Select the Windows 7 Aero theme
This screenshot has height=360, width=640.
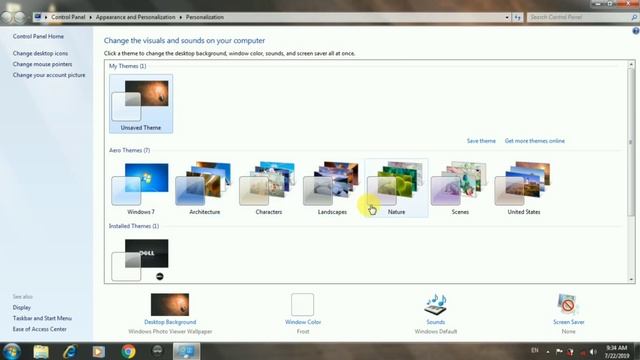(x=140, y=188)
